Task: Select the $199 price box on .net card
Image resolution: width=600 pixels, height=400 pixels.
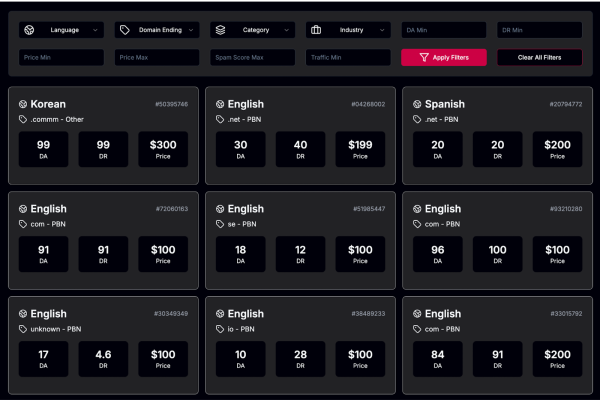Action: 360,149
